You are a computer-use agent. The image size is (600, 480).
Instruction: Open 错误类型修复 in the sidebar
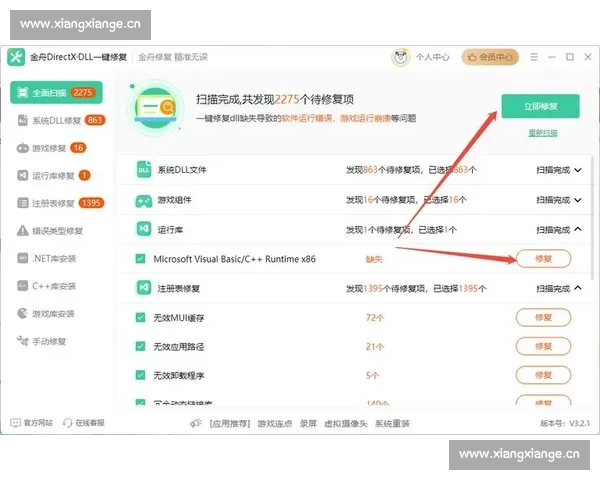[50, 231]
